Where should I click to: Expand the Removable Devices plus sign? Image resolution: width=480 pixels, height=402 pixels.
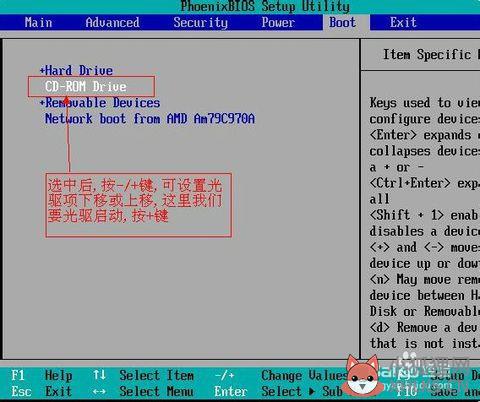42,103
